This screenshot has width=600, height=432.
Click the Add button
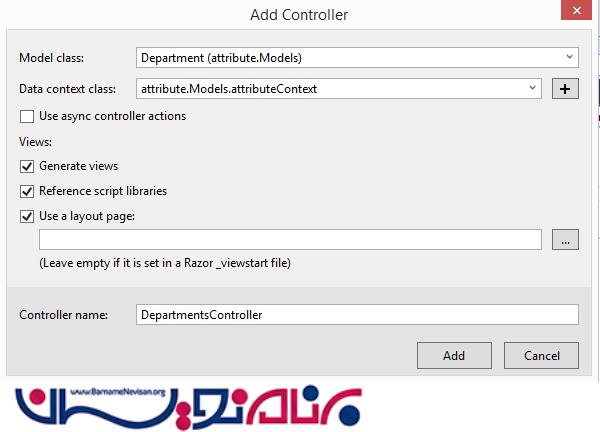pos(454,355)
